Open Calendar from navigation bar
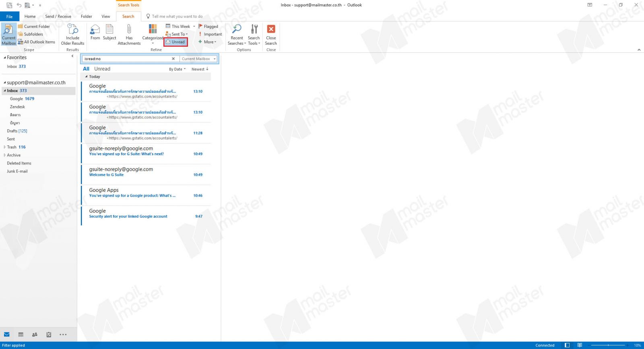 (x=21, y=334)
